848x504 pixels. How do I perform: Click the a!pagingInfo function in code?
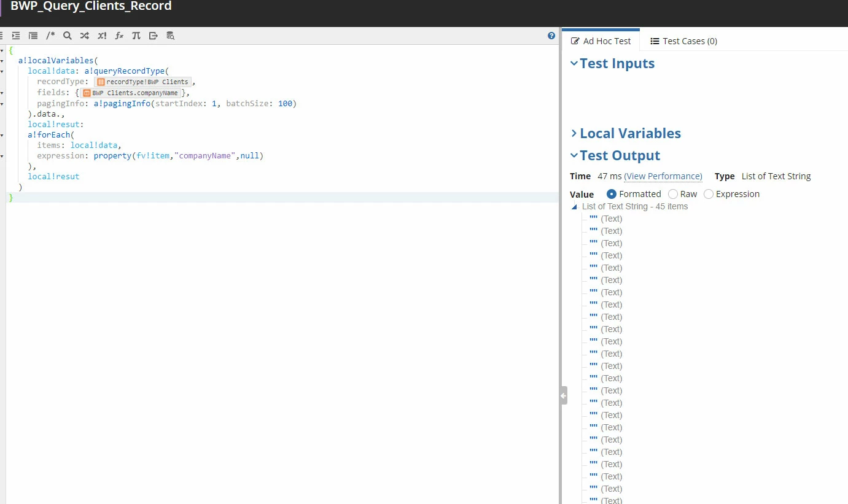122,104
